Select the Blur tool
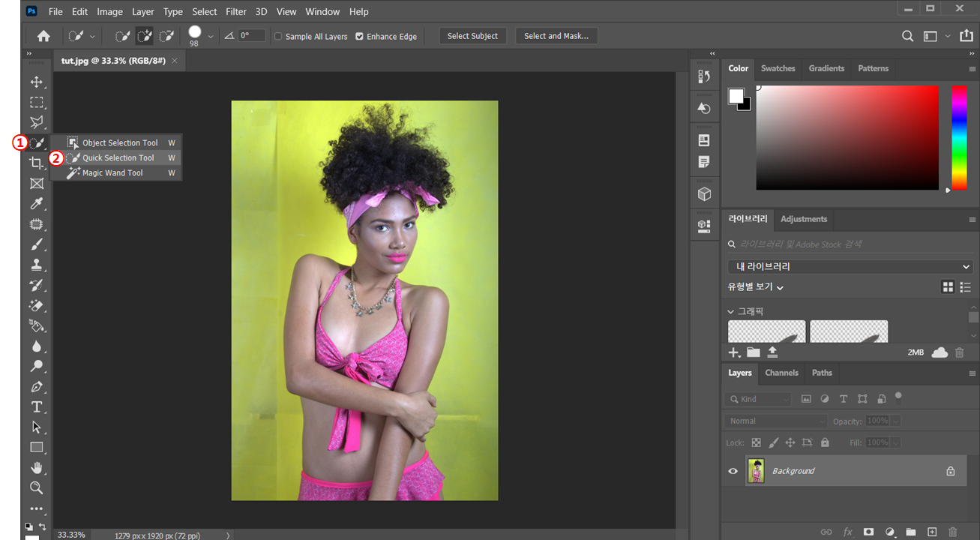This screenshot has width=980, height=540. click(x=36, y=346)
